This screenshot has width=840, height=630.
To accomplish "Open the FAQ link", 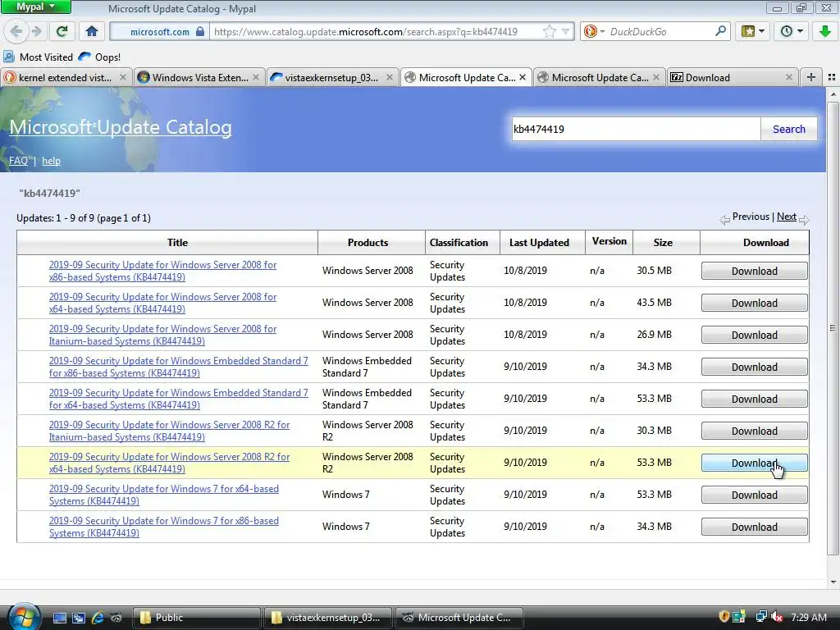I will click(18, 161).
